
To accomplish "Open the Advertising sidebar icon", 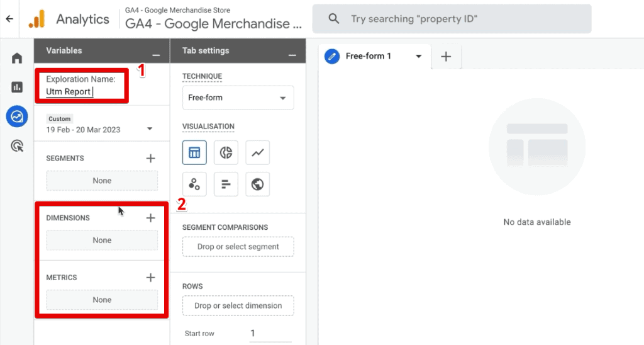I will (x=17, y=145).
